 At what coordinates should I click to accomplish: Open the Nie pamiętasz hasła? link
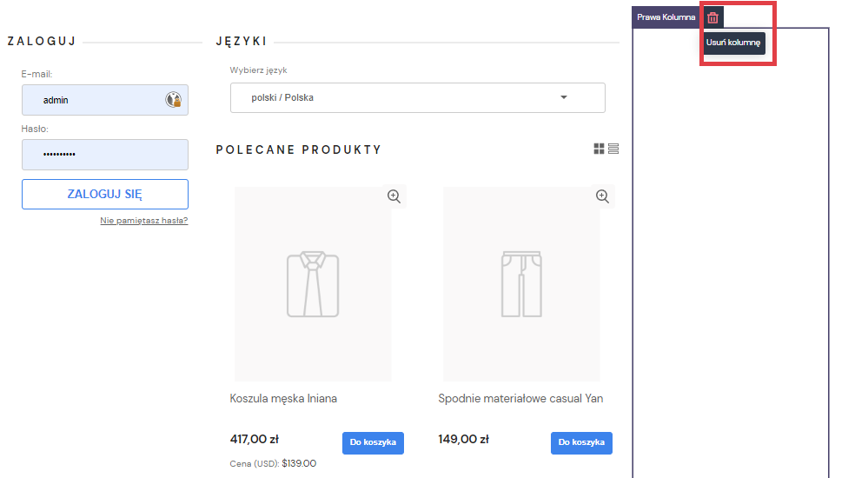point(143,221)
